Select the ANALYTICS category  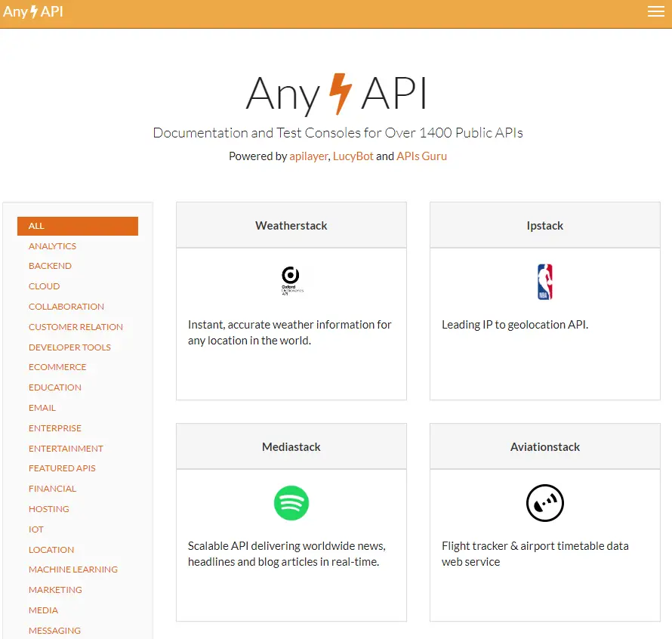[52, 245]
